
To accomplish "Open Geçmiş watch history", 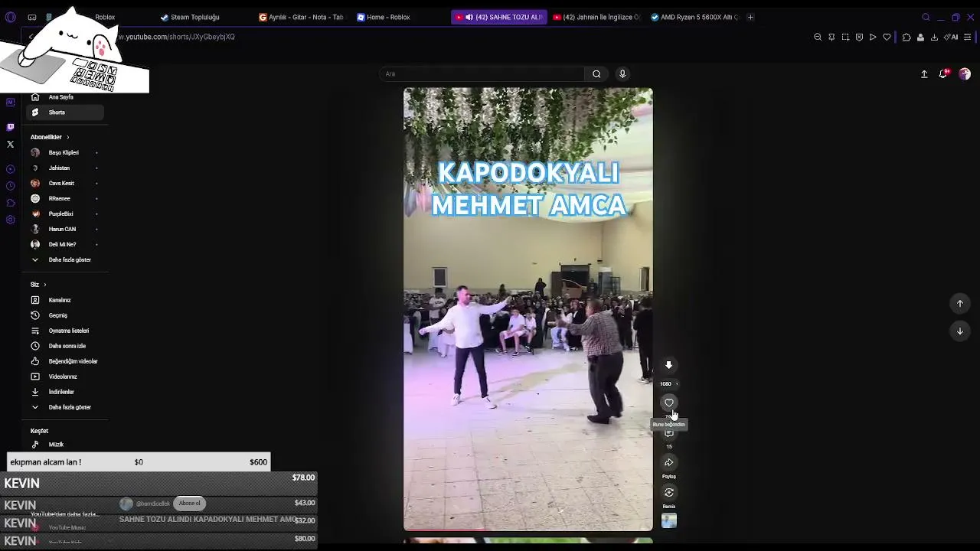I will click(x=65, y=315).
